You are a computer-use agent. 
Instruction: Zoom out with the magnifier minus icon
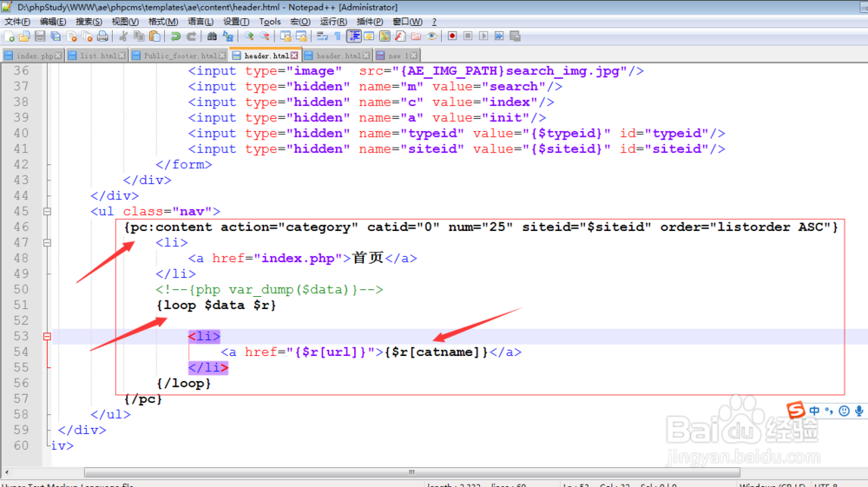[x=265, y=36]
